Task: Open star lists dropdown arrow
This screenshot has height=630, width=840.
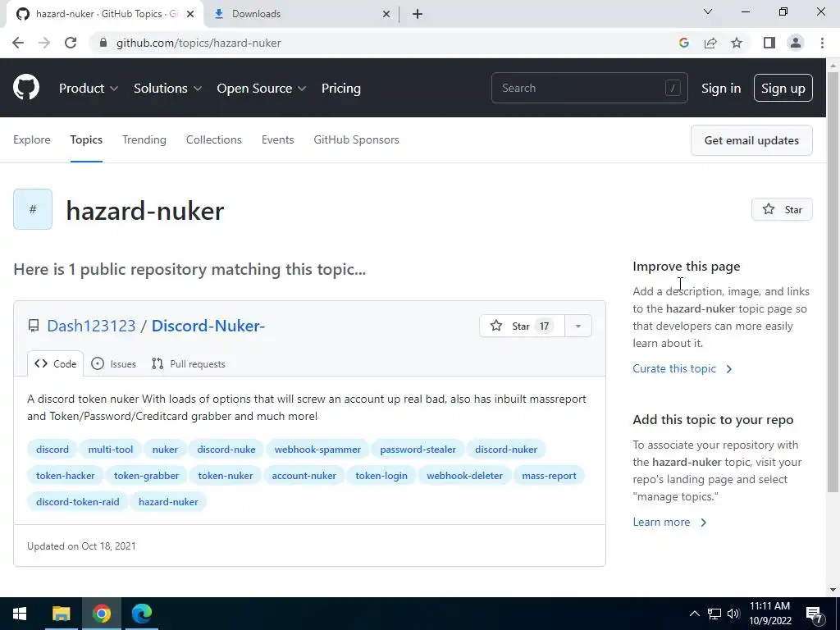Action: (578, 326)
